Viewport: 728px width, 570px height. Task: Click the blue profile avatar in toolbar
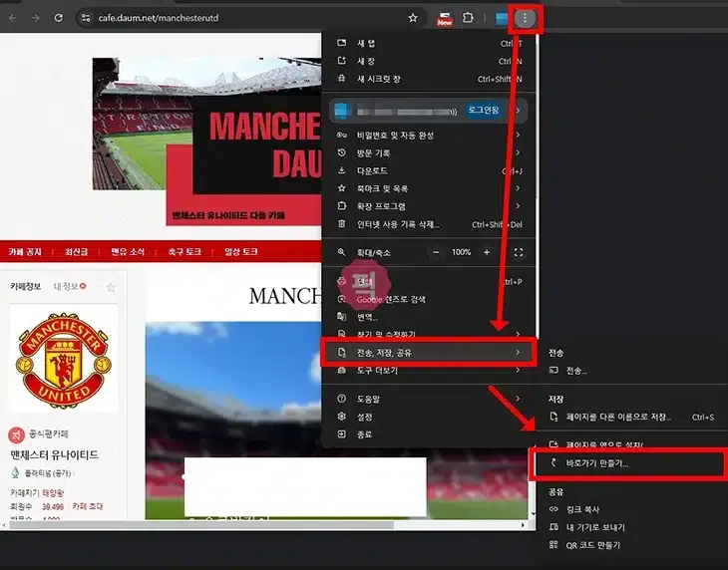pos(502,19)
